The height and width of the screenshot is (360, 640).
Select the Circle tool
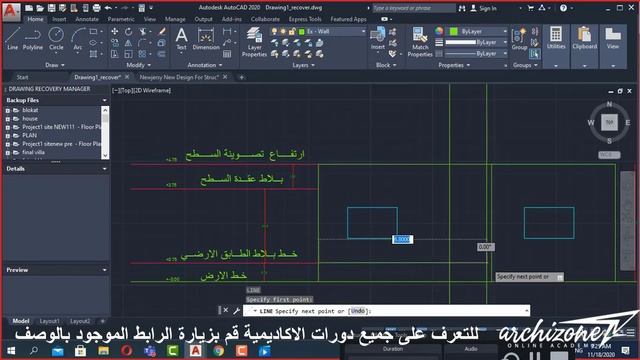(56, 39)
